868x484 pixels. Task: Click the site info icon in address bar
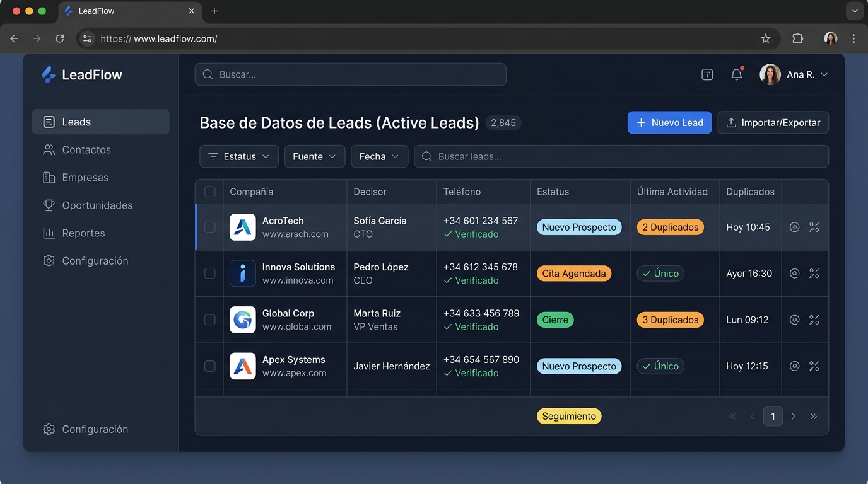[88, 38]
